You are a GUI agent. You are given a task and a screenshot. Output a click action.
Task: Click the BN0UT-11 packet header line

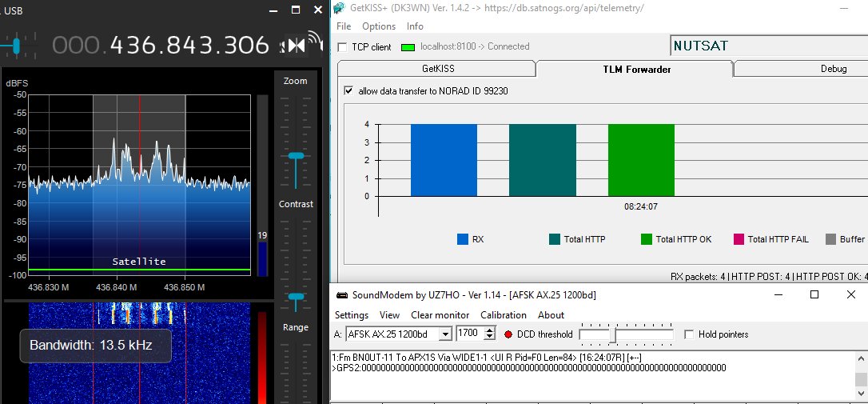click(487, 358)
